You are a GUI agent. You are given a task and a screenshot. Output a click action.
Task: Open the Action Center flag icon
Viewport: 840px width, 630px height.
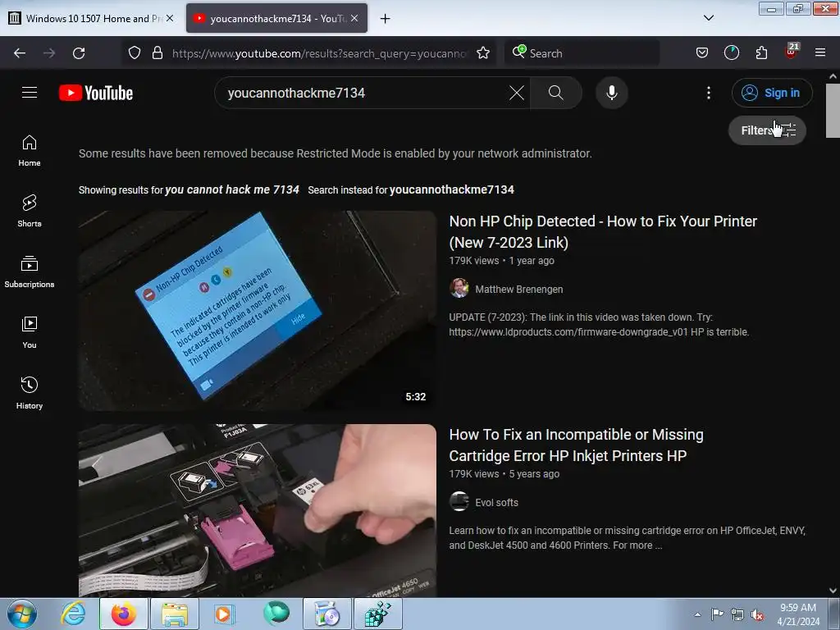717,614
